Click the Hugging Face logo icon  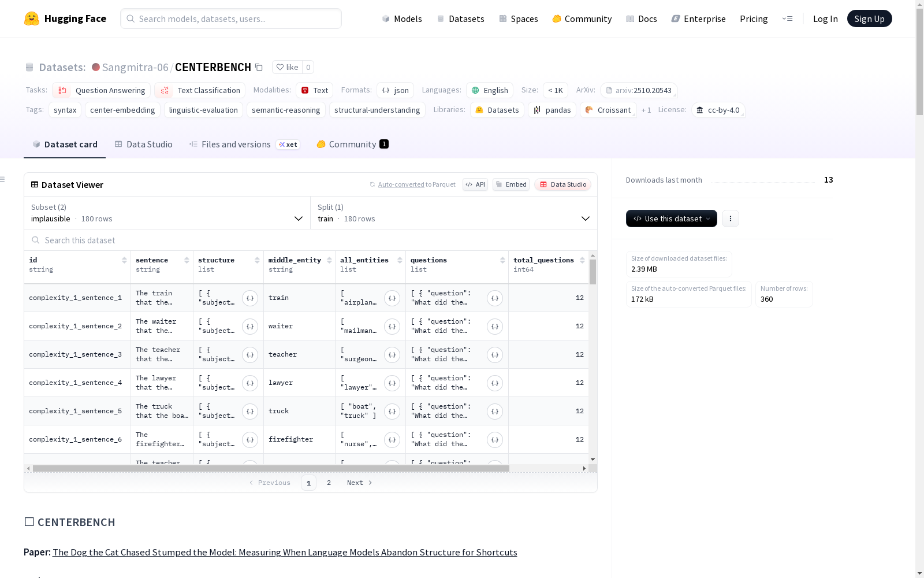[x=32, y=18]
